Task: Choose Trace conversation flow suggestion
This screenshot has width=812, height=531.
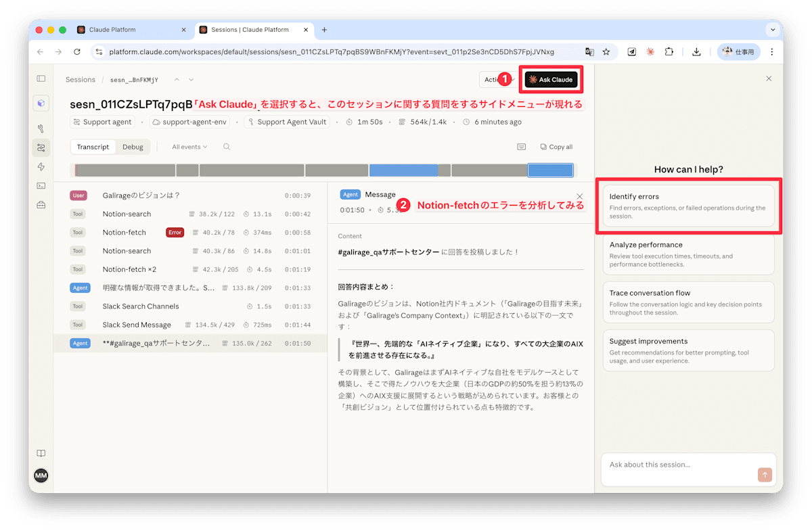Action: [689, 302]
